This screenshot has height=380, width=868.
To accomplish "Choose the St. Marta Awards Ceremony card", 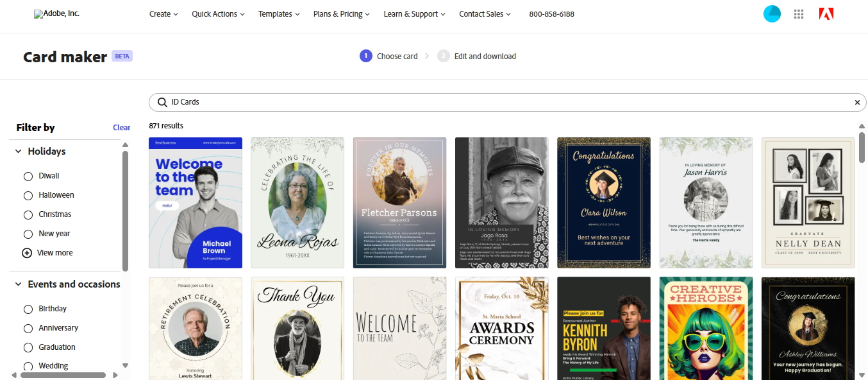I will [x=502, y=329].
